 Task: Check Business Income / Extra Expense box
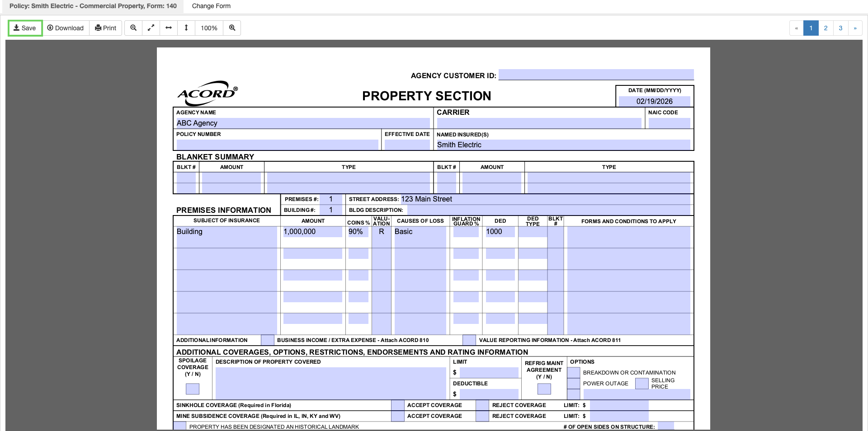pos(268,340)
